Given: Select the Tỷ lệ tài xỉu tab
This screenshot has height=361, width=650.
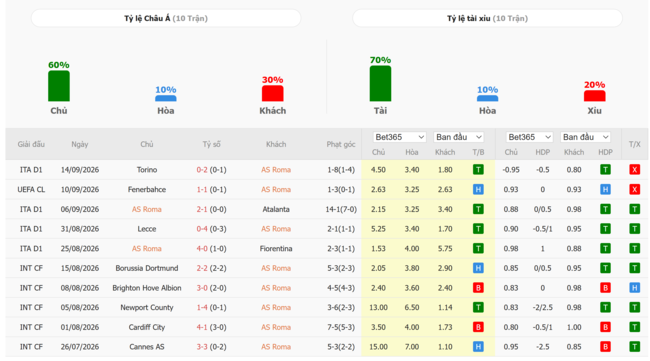Looking at the screenshot, I should (488, 18).
